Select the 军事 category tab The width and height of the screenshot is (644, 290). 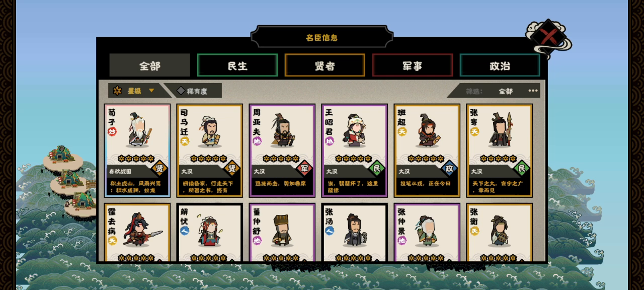(x=413, y=65)
